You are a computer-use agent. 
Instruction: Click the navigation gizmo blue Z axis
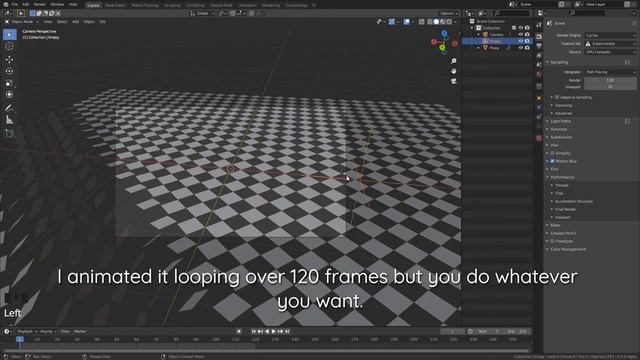444,33
